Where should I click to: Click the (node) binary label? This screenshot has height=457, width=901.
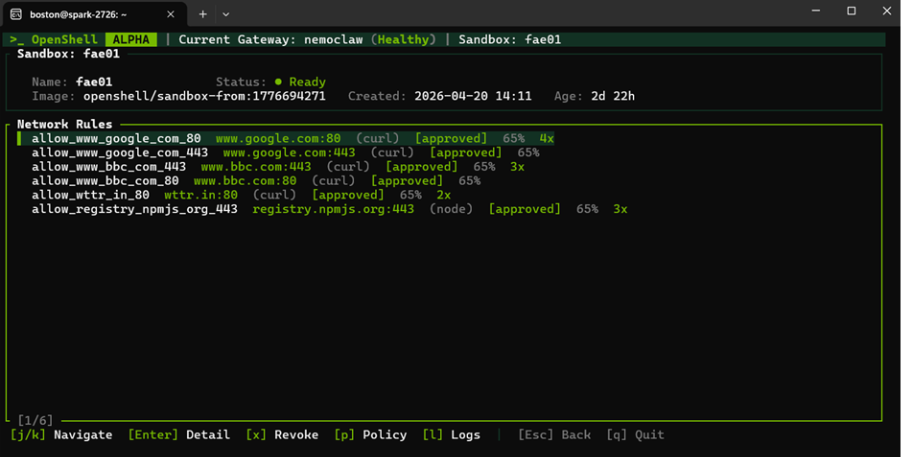pyautogui.click(x=451, y=209)
